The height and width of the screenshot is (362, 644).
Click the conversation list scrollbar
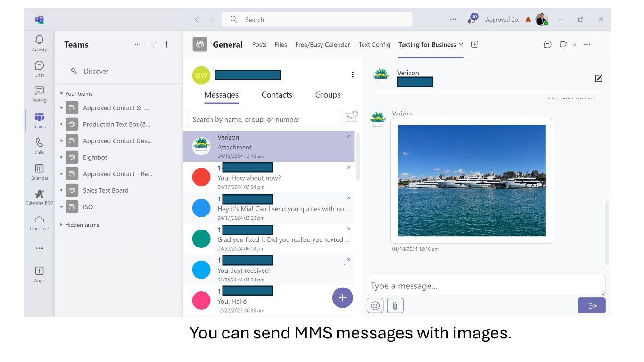[x=358, y=156]
